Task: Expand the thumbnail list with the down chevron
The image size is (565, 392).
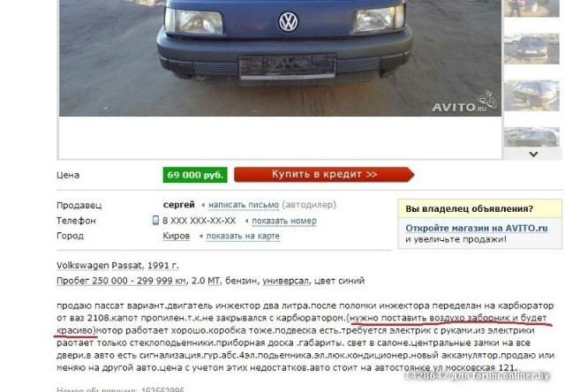Action: point(533,155)
